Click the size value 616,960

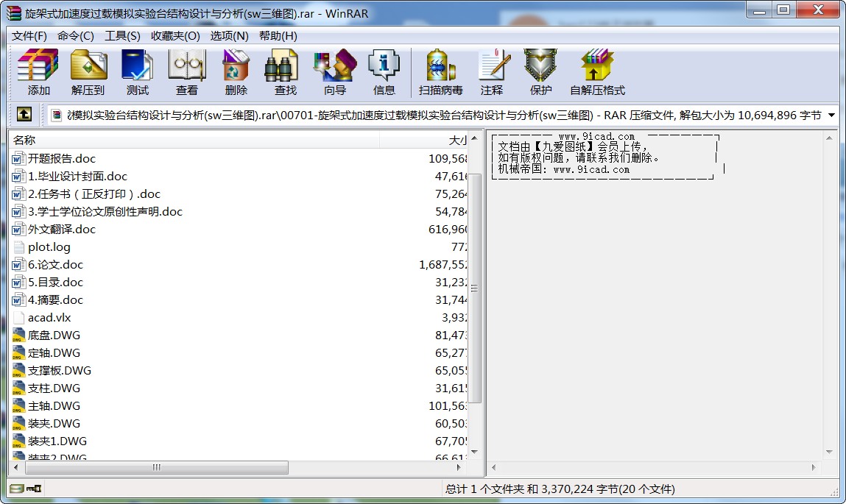[x=448, y=229]
